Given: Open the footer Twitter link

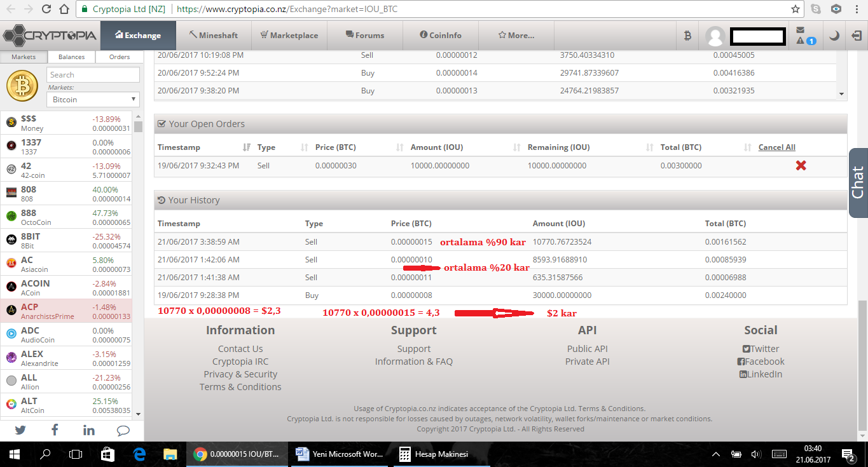Looking at the screenshot, I should click(x=761, y=349).
